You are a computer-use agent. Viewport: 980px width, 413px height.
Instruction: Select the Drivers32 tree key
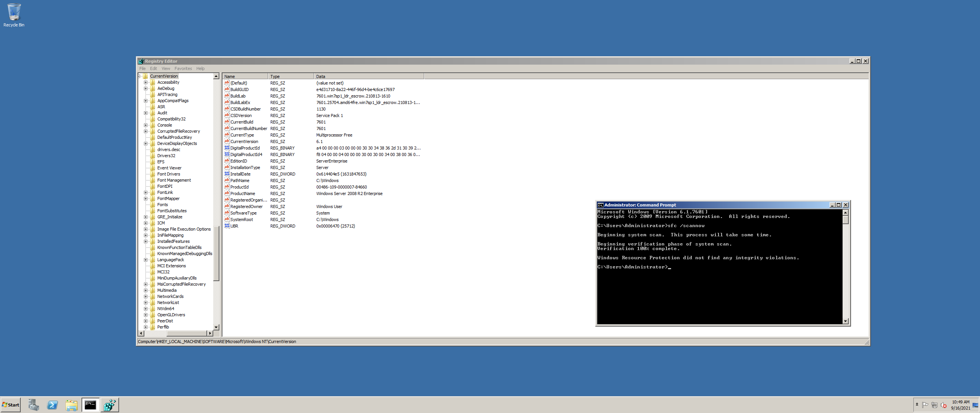pyautogui.click(x=166, y=156)
